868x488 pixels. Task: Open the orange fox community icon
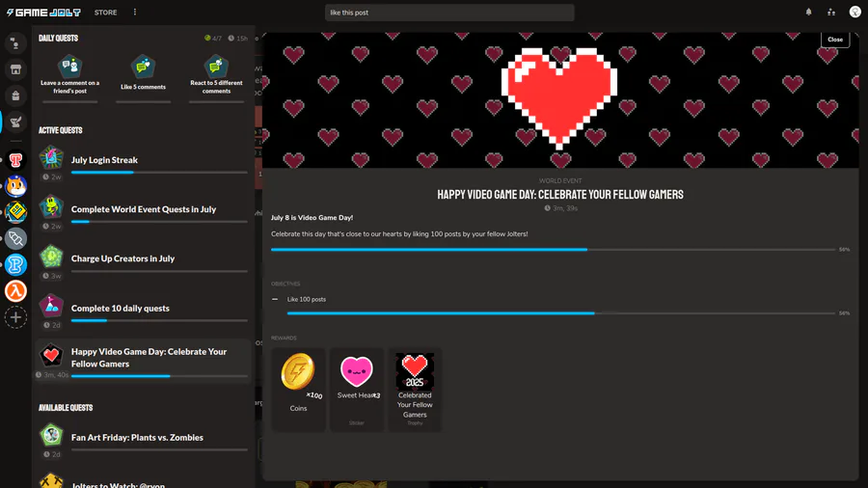(15, 186)
